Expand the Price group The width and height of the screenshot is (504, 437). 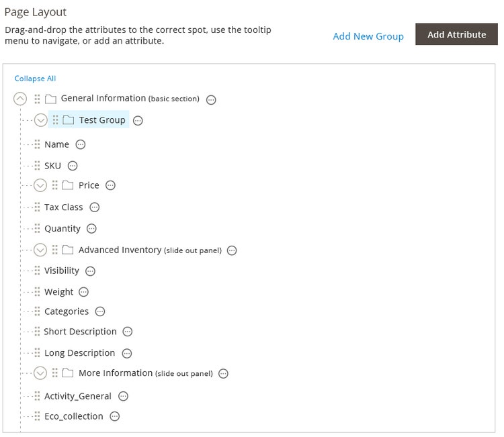coord(40,185)
